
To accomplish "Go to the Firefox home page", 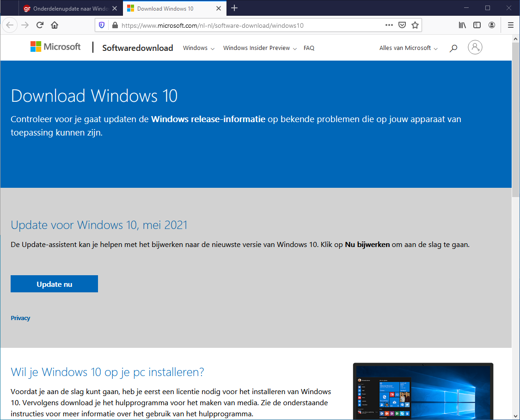I will [x=55, y=25].
